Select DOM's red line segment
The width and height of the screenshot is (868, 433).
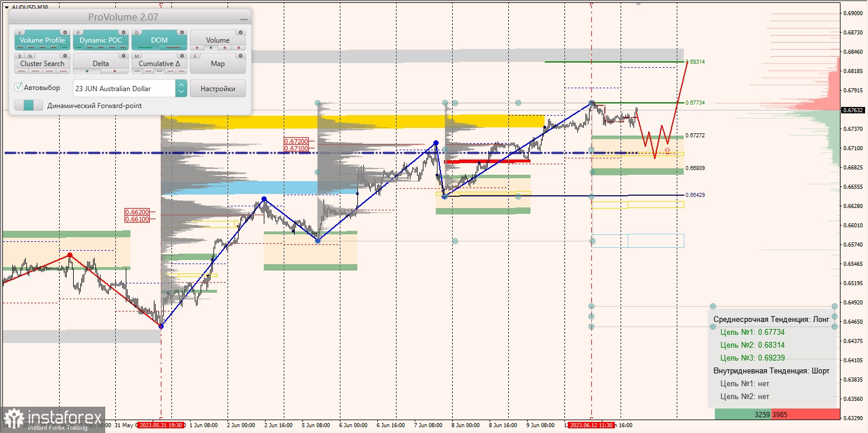tap(173, 48)
